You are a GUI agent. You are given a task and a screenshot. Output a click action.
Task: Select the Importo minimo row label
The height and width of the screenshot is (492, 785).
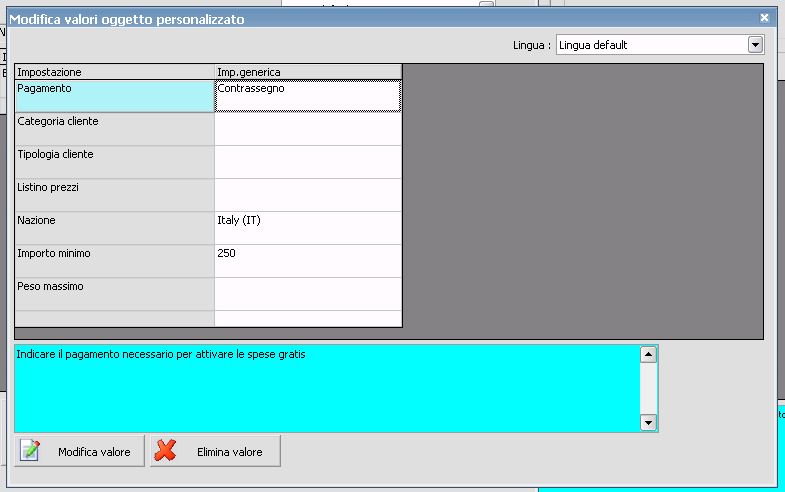[x=115, y=261]
